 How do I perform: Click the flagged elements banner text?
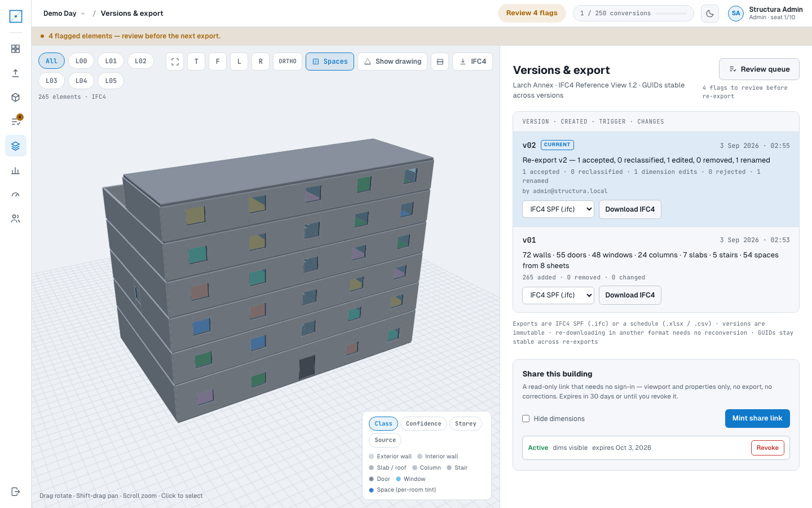pyautogui.click(x=134, y=36)
